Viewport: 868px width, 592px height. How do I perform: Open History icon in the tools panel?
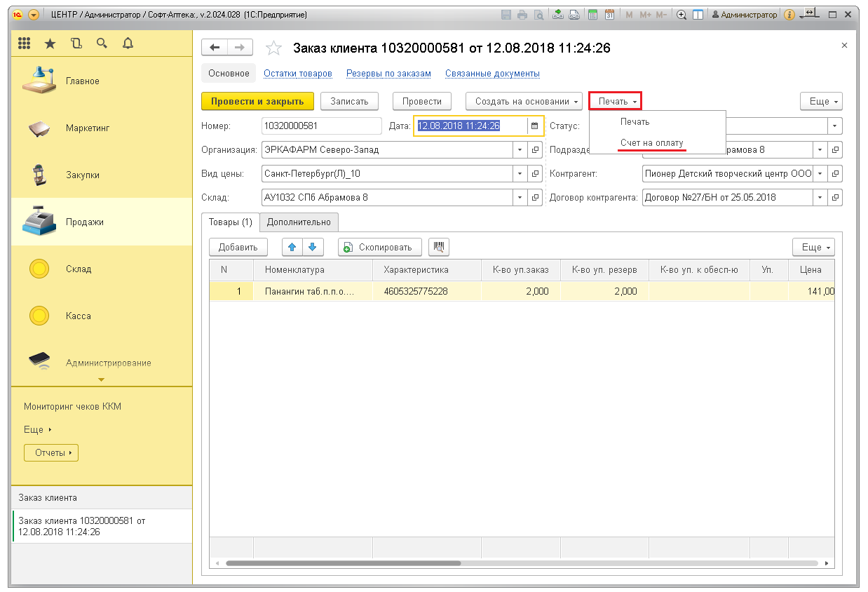(76, 43)
